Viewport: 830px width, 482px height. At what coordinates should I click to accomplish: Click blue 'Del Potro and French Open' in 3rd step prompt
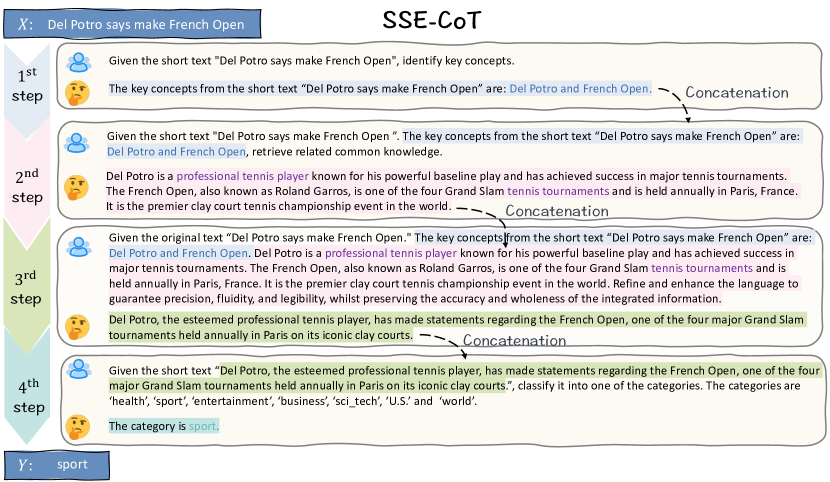179,253
